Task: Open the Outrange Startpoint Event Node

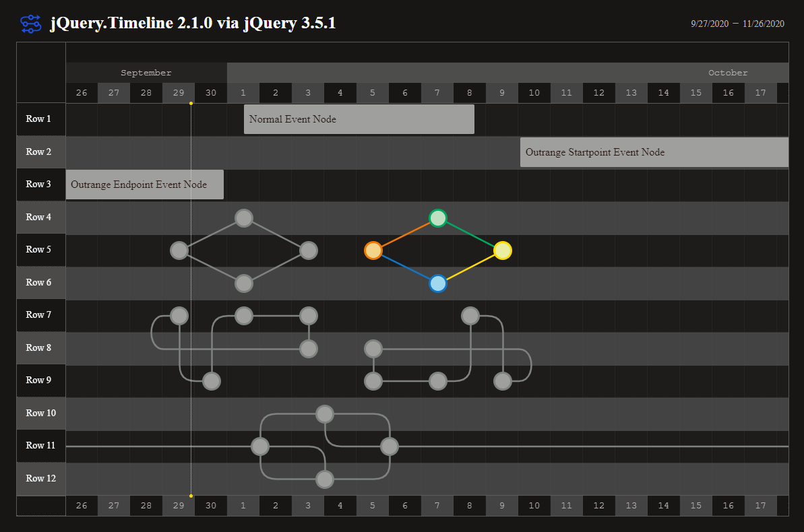Action: (x=654, y=152)
